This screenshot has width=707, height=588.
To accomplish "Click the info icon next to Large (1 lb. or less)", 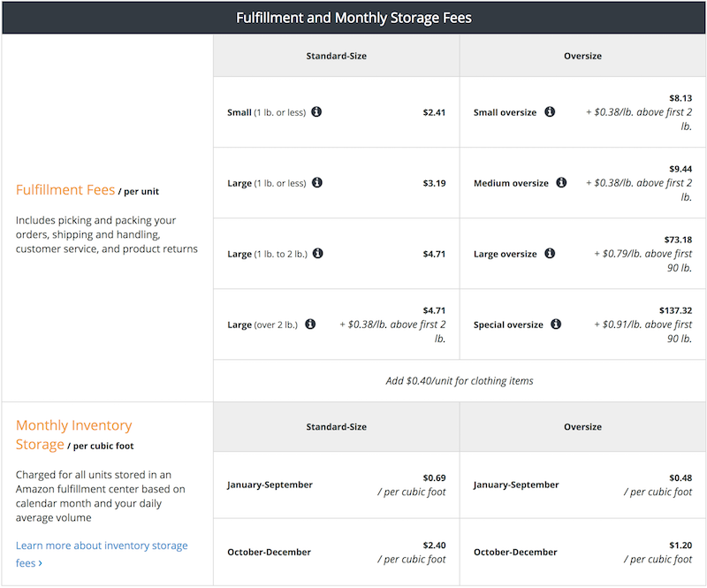I will (x=319, y=183).
